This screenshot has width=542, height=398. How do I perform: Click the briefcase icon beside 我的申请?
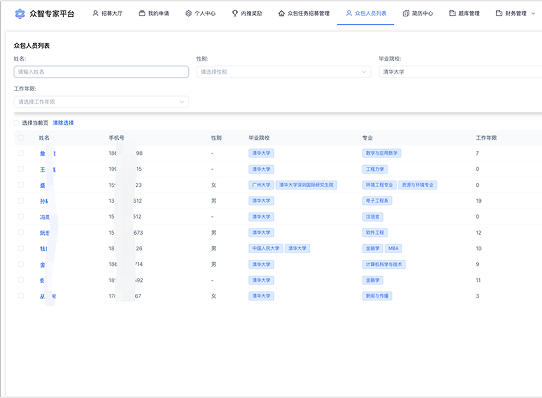tap(142, 13)
